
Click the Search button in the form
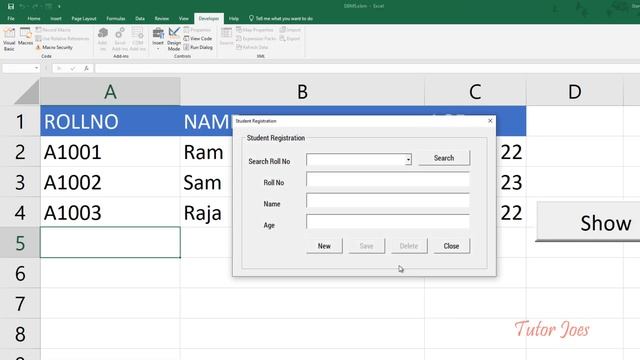tap(444, 158)
